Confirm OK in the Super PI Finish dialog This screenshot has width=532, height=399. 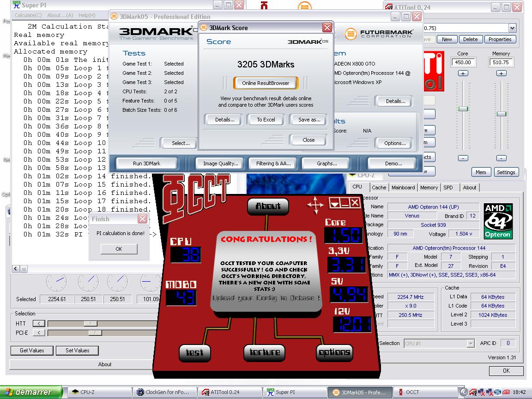(119, 249)
